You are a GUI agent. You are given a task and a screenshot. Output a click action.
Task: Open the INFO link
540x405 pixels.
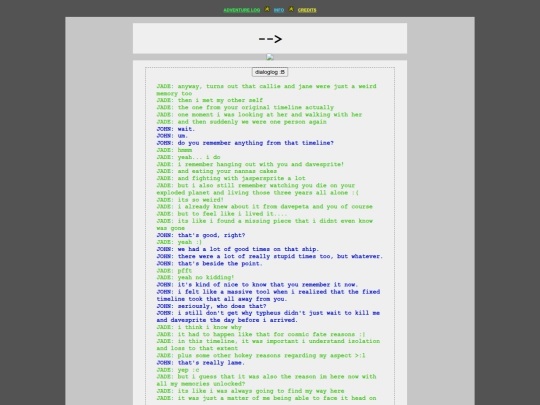[279, 10]
